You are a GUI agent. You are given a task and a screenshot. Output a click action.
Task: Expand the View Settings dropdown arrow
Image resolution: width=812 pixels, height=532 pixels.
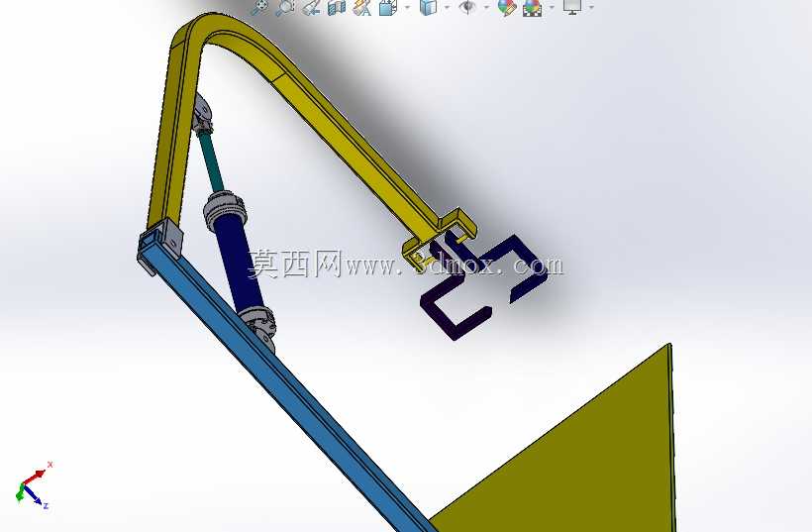tap(591, 7)
